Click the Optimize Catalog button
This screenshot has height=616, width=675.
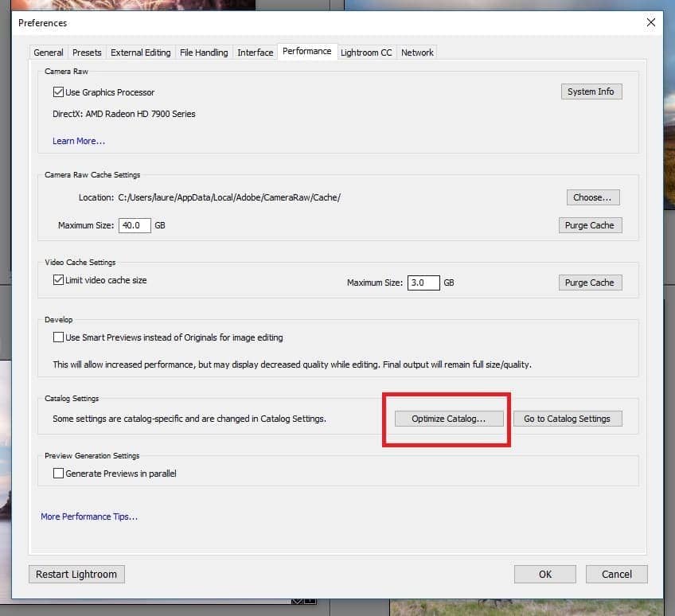448,419
